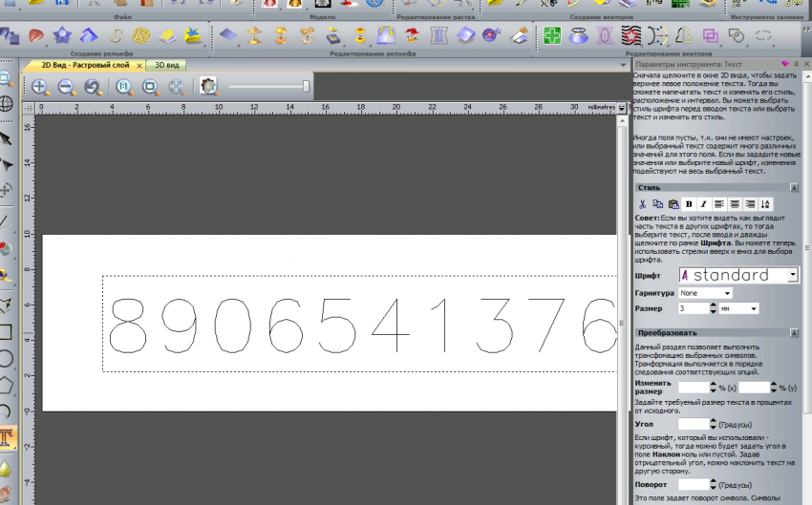
Task: Toggle Bold text formatting
Action: coord(689,204)
